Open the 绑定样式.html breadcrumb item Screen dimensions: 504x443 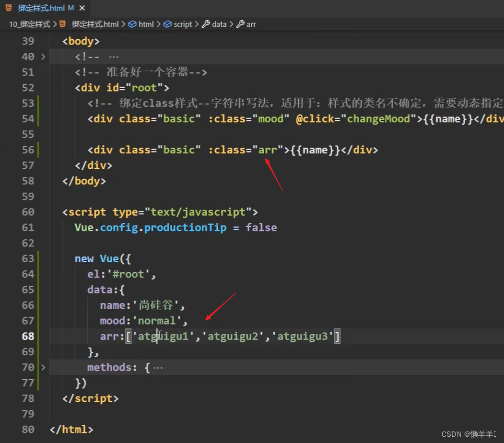[x=95, y=24]
